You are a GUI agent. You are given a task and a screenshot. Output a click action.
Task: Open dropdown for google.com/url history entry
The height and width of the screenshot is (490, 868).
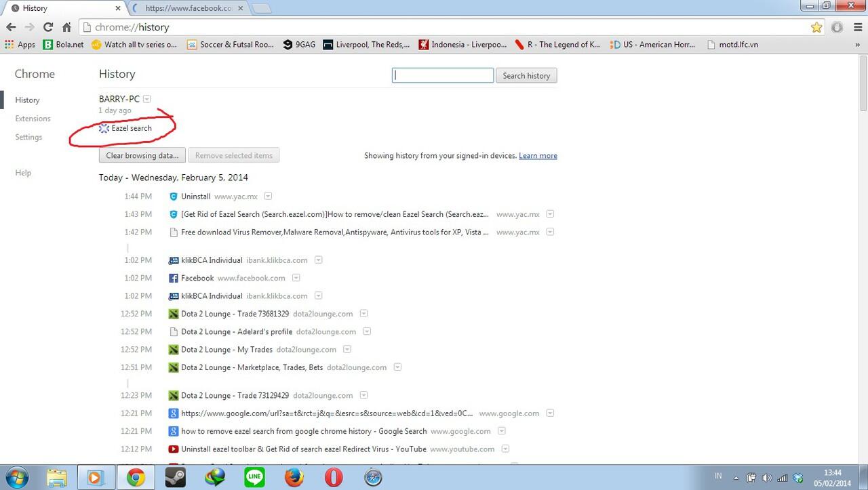click(x=550, y=413)
